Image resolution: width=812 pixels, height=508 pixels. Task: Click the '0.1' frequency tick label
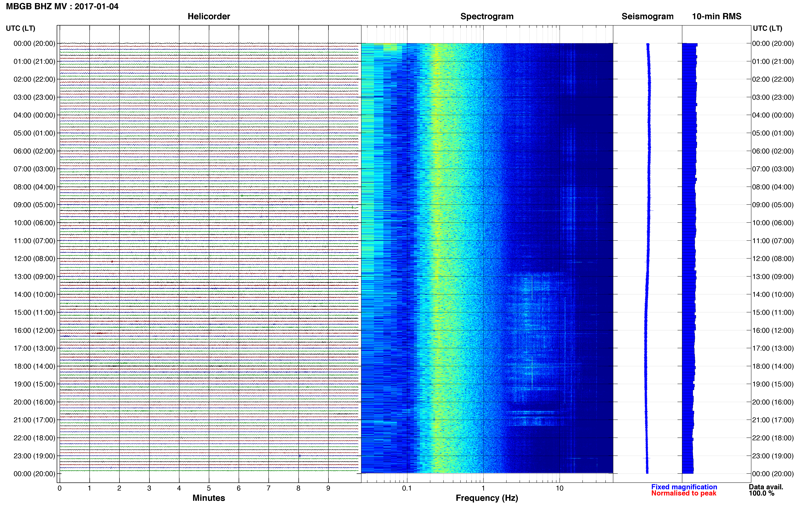coord(407,488)
